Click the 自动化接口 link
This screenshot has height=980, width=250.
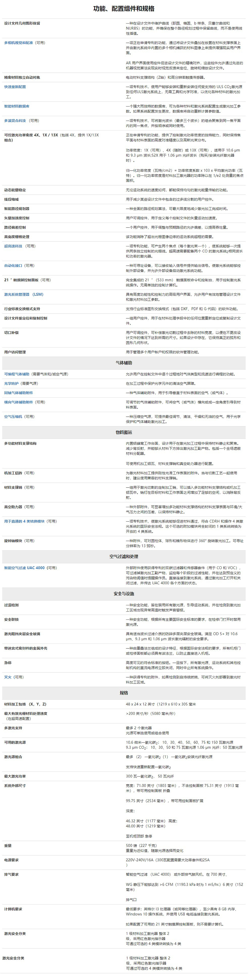pyautogui.click(x=13, y=265)
